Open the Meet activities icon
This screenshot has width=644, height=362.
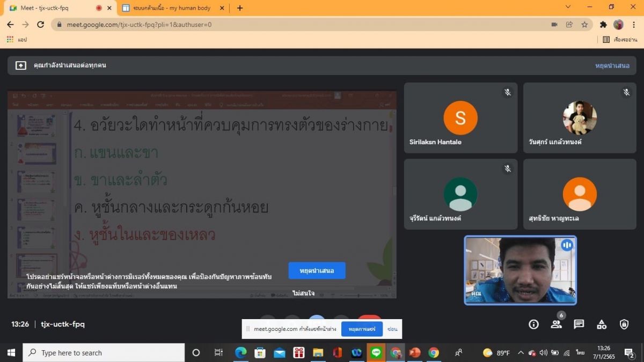tap(602, 324)
